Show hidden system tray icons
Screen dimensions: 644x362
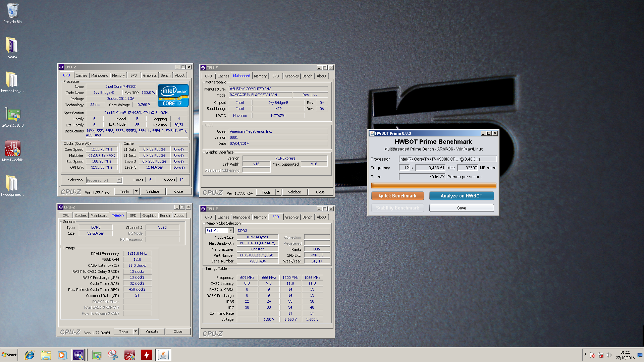(585, 355)
